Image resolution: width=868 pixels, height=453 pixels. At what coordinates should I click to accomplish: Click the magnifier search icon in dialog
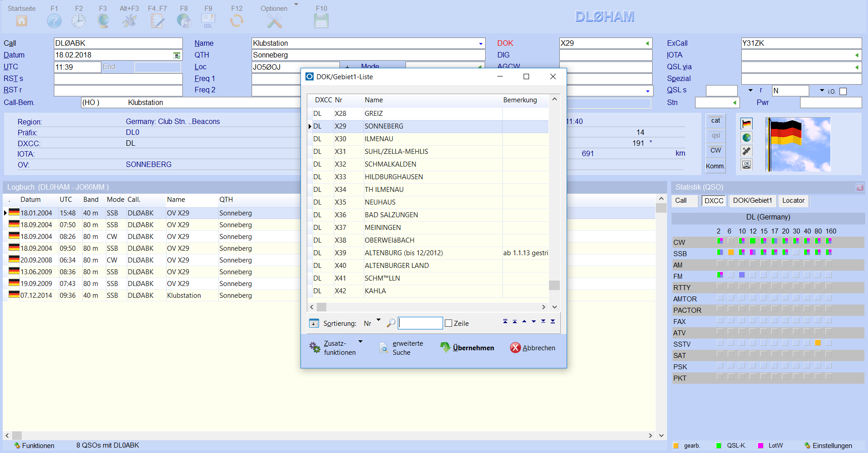pos(391,323)
